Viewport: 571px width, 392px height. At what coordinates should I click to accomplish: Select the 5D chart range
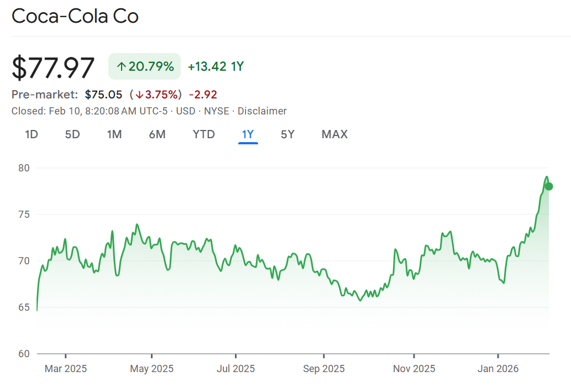coord(72,134)
